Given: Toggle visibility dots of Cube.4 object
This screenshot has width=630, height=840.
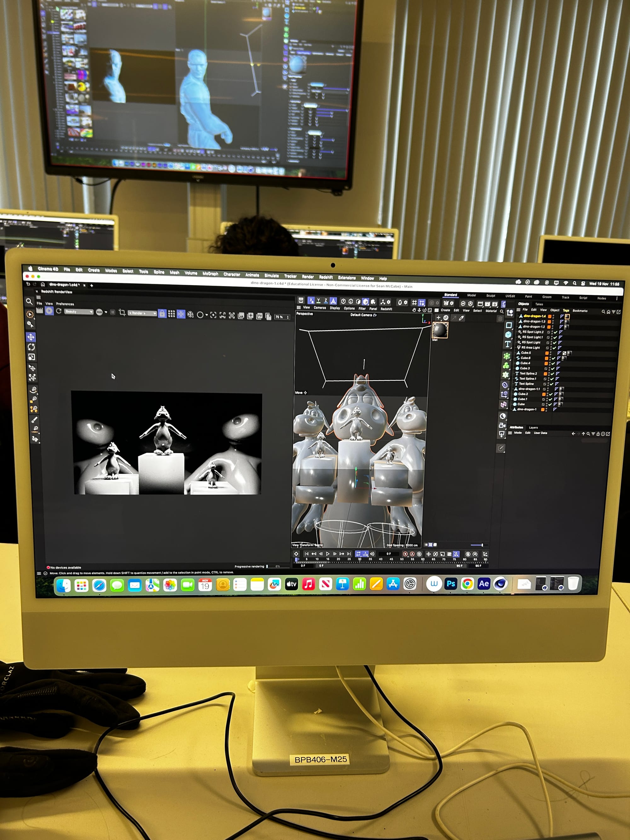Looking at the screenshot, I should pos(549,363).
